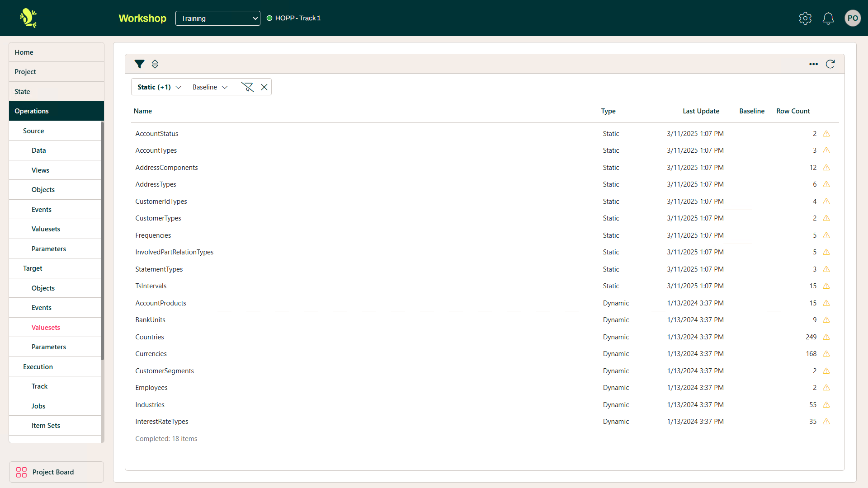The image size is (868, 488).
Task: Close the active filter with the X
Action: tap(264, 87)
